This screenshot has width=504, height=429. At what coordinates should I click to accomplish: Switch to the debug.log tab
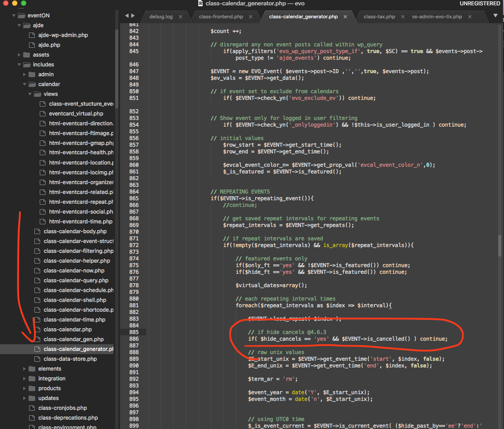161,16
